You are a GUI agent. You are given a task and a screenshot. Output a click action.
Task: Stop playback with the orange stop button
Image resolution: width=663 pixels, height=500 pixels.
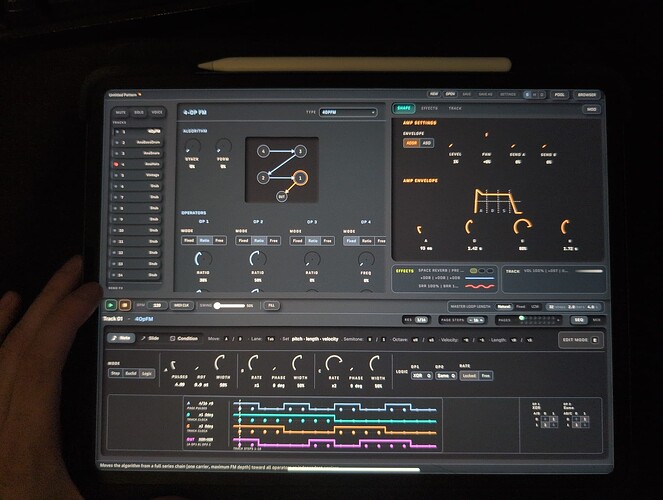pos(125,305)
